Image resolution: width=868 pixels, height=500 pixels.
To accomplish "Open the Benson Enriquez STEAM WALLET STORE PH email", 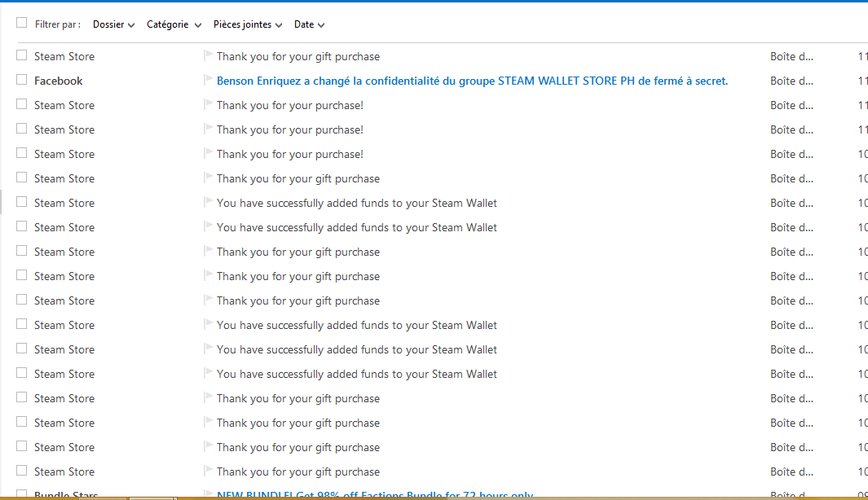I will 472,81.
